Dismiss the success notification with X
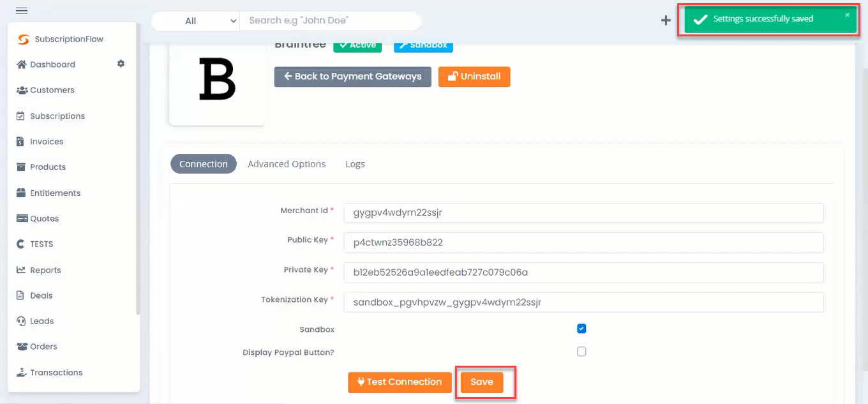The image size is (868, 404). (848, 14)
